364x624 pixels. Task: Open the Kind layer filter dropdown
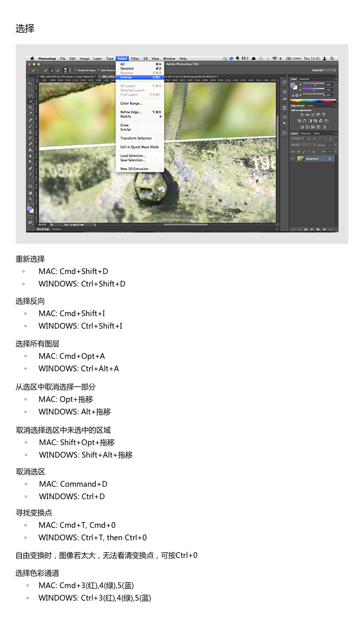pos(298,138)
